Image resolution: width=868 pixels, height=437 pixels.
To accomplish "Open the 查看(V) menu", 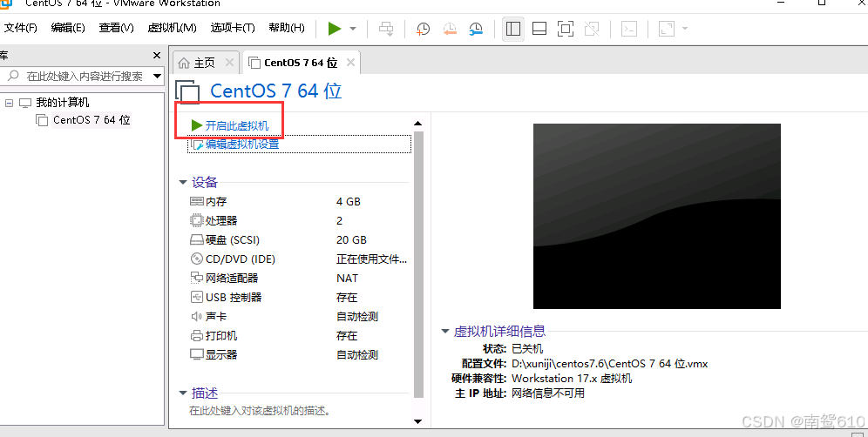I will [x=116, y=28].
